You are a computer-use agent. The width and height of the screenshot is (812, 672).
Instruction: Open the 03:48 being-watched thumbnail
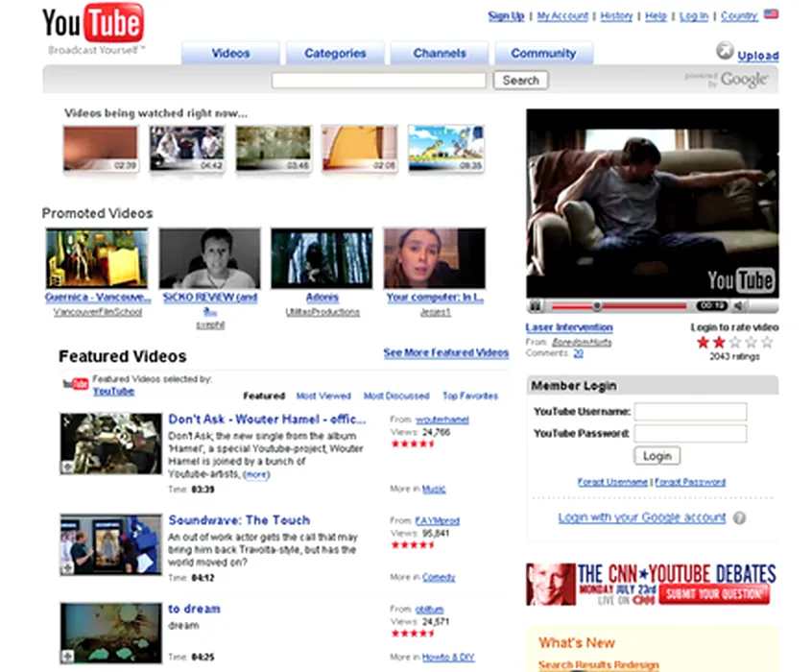pos(274,149)
